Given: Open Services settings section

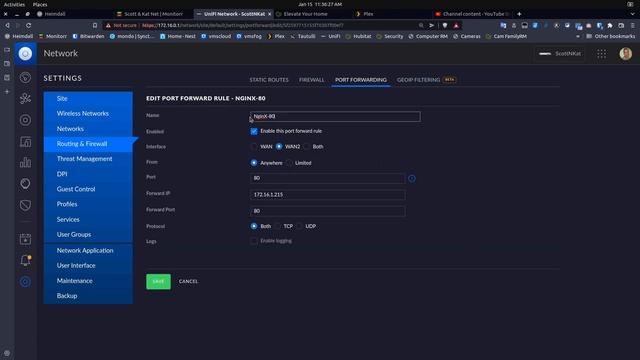Looking at the screenshot, I should click(88, 219).
